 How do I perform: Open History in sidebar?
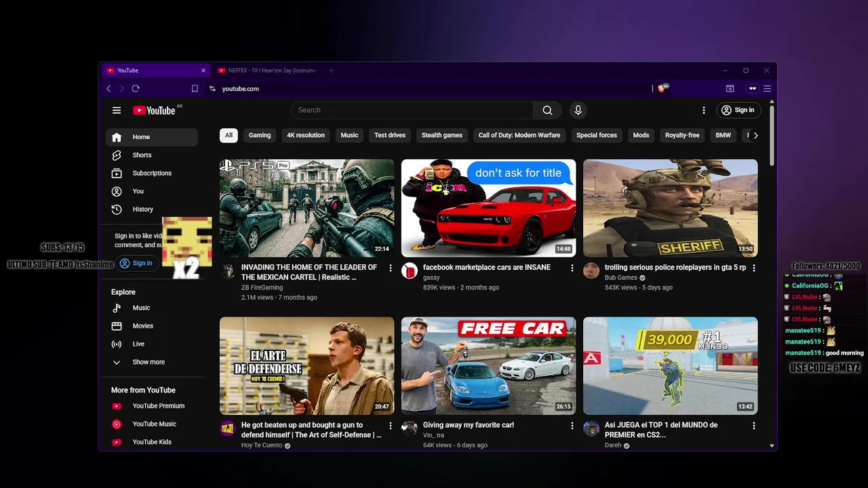tap(152, 209)
